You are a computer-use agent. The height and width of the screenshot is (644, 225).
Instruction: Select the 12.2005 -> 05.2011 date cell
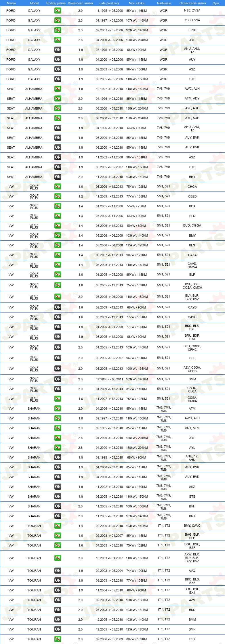[109, 379]
